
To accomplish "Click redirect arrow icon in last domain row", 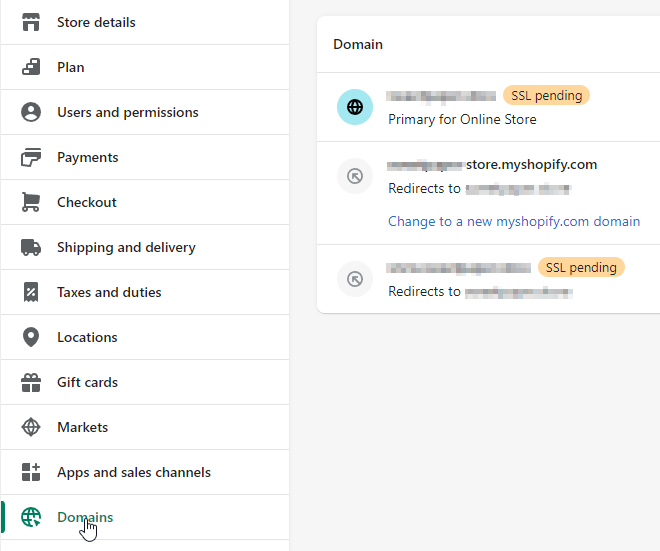I will [355, 279].
